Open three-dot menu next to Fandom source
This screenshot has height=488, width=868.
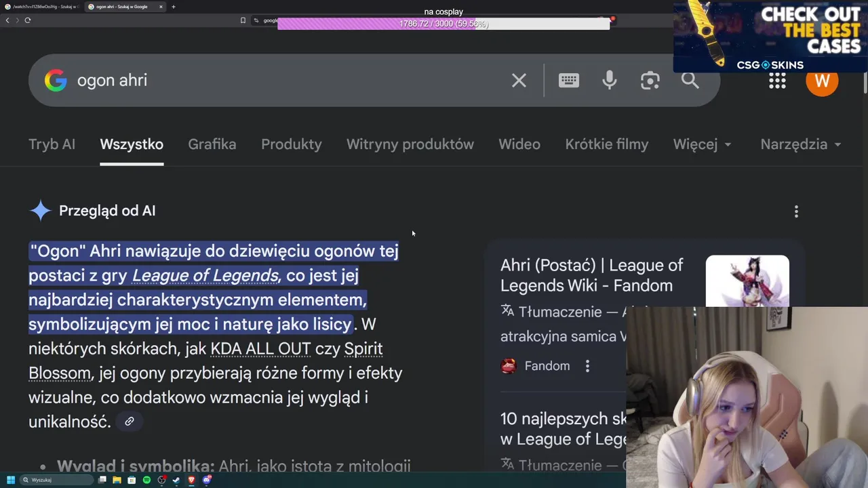click(587, 366)
